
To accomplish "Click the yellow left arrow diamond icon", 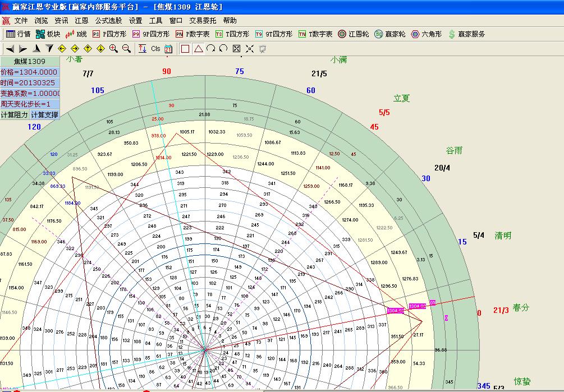I will [x=62, y=49].
